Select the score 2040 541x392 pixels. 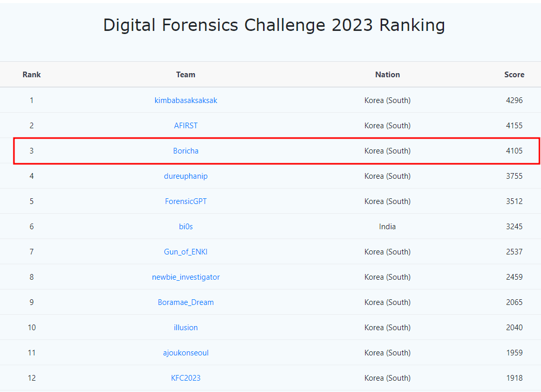pyautogui.click(x=514, y=328)
